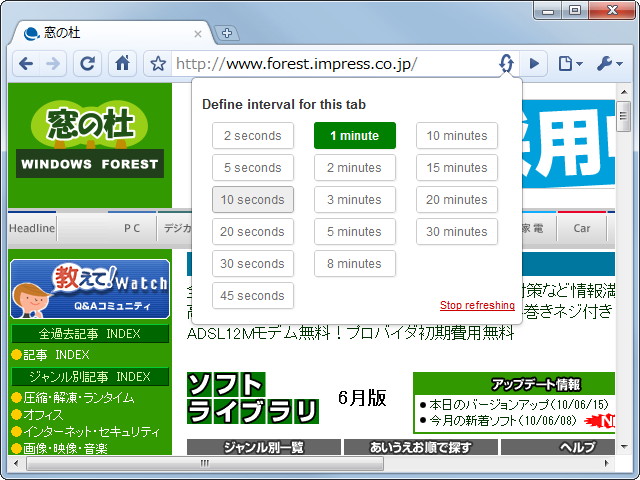
Task: Set interval to 45 seconds
Action: pyautogui.click(x=253, y=296)
